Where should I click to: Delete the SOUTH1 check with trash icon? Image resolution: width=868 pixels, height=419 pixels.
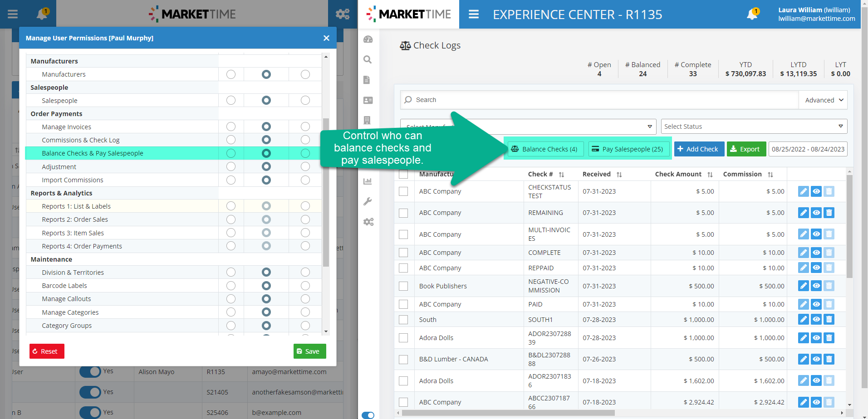pos(829,319)
